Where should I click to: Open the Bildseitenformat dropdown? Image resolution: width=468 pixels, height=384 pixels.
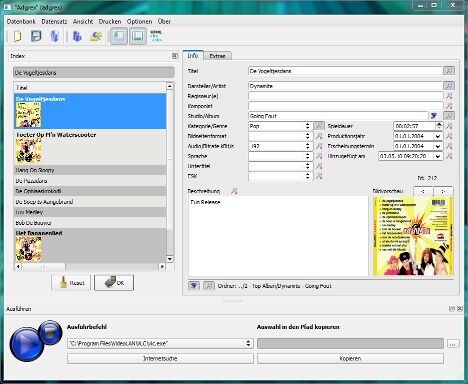tap(280, 136)
